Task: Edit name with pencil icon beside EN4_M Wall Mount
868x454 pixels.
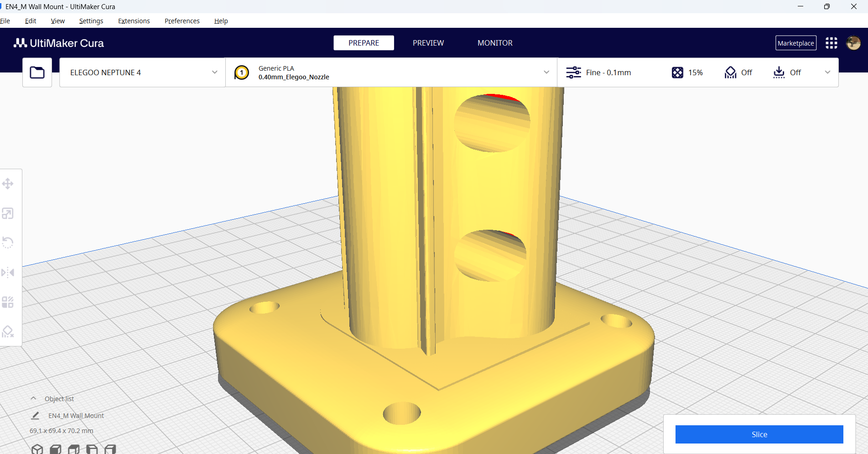Action: 35,416
